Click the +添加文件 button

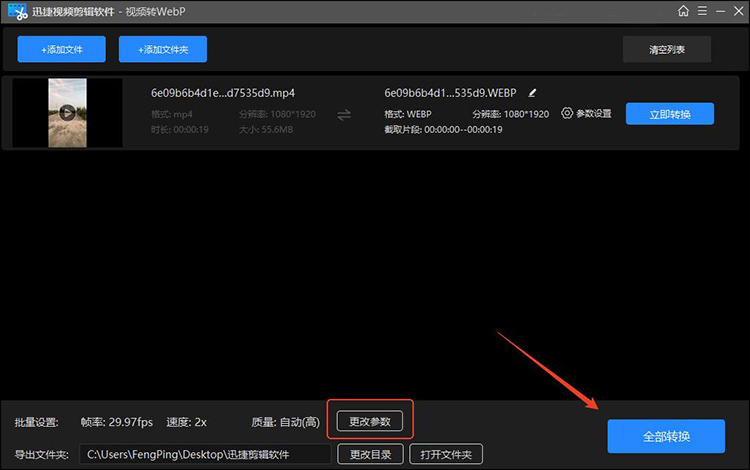(x=62, y=49)
